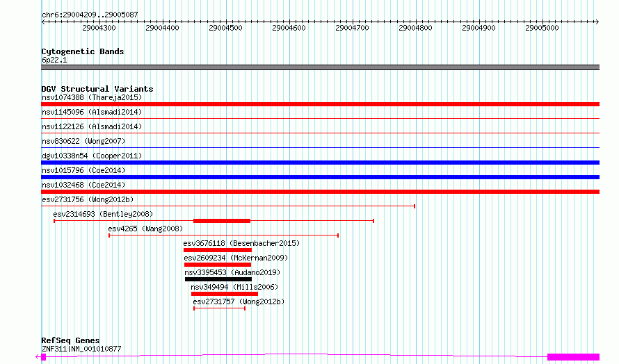Click the esv2731756 (Wong2012b) label
The width and height of the screenshot is (619, 364).
click(x=88, y=199)
